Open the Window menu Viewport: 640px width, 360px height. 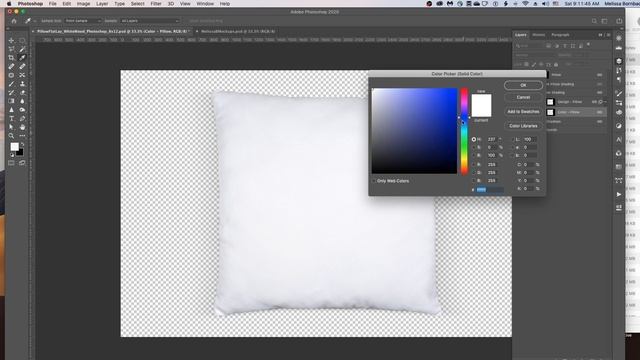coord(205,4)
